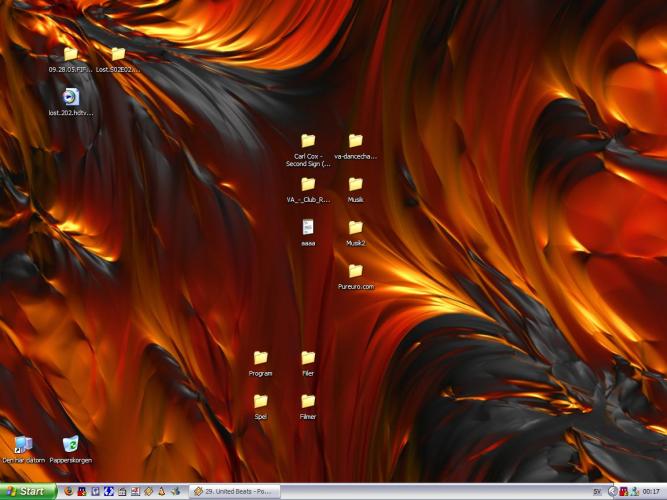The image size is (667, 500).
Task: Select the Papperskorgen recycle bin icon
Action: pos(70,445)
